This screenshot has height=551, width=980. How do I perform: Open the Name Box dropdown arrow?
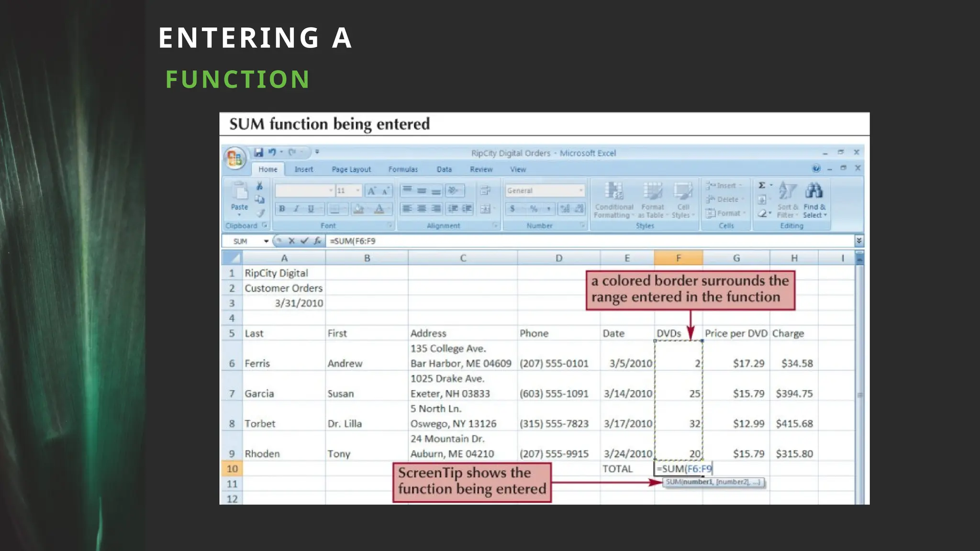tap(266, 241)
